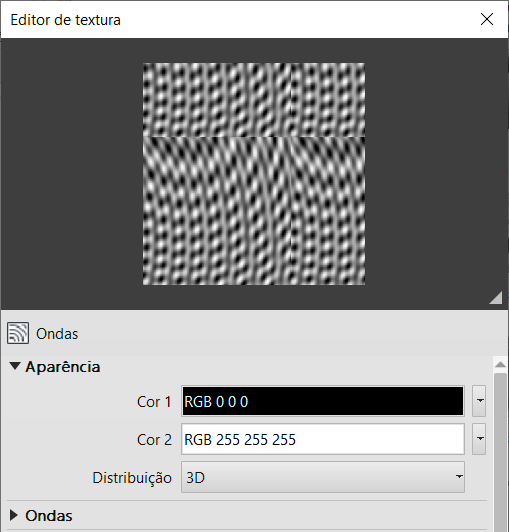Click the Cor 1 label
This screenshot has width=509, height=532.
(154, 402)
